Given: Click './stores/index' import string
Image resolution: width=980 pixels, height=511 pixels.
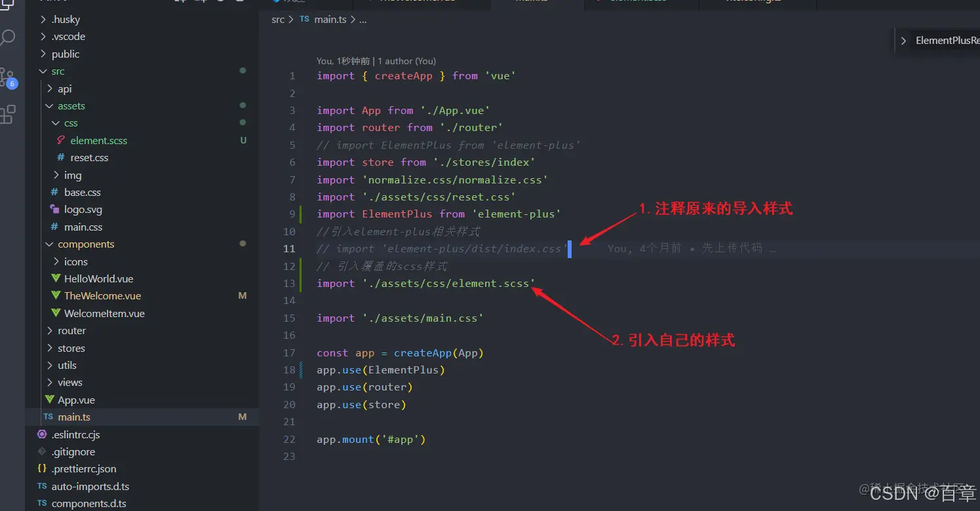Looking at the screenshot, I should pyautogui.click(x=484, y=162).
